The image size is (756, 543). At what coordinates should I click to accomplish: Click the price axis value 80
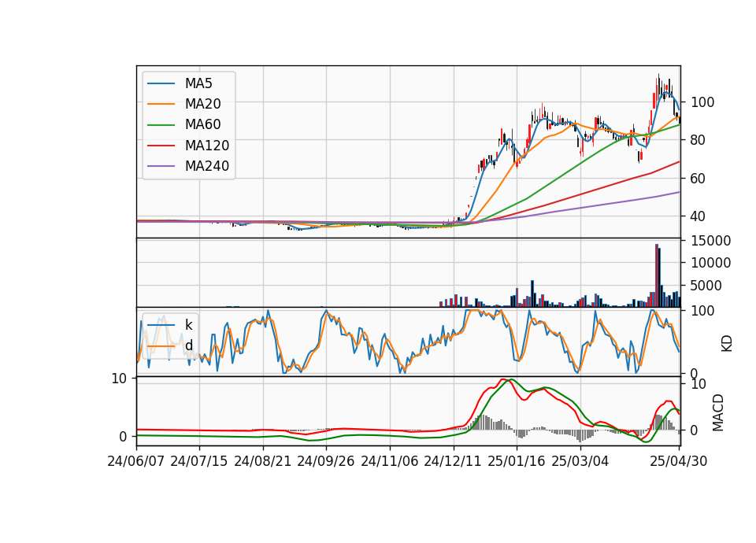[699, 140]
